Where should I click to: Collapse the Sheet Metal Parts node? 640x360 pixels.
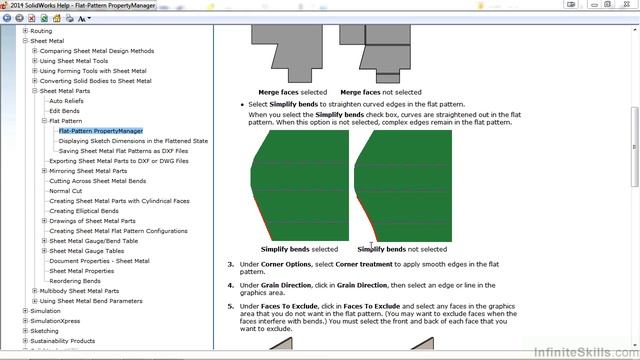(x=35, y=91)
